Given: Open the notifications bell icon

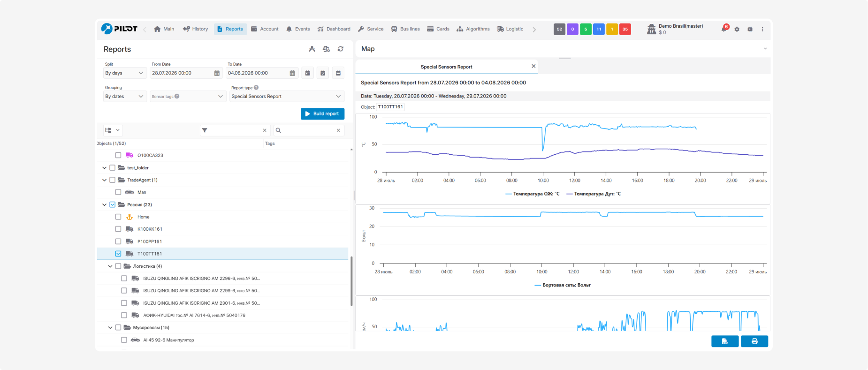Looking at the screenshot, I should [724, 29].
